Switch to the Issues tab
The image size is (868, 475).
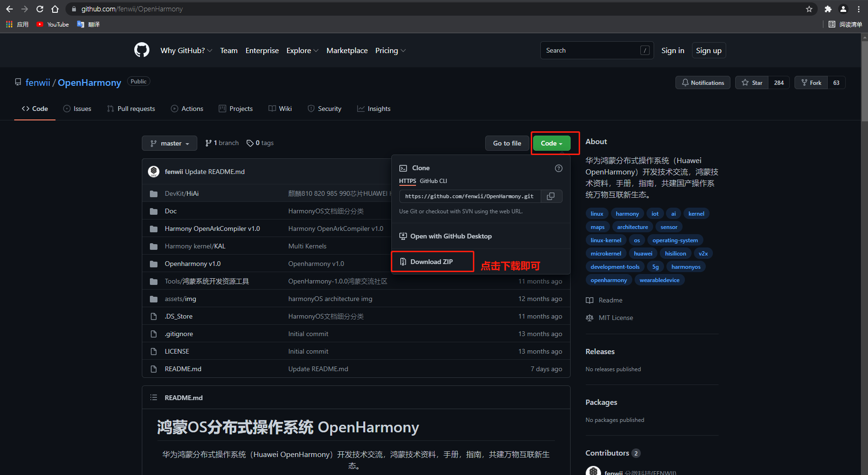pos(77,109)
